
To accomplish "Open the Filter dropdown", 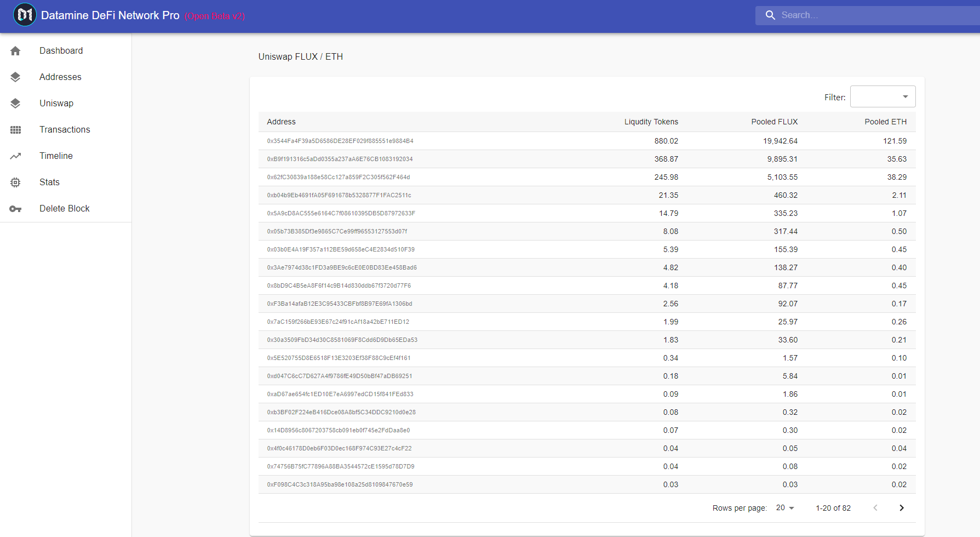I will point(882,96).
